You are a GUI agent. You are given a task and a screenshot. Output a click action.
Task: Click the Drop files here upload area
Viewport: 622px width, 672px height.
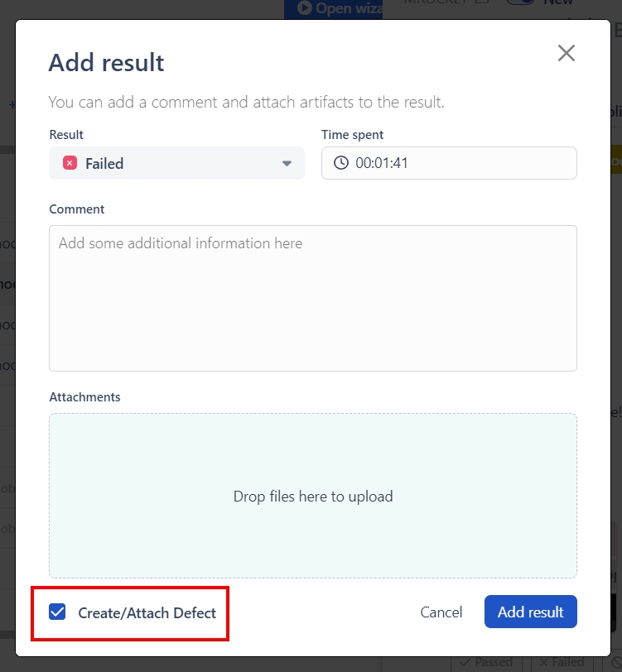point(313,496)
